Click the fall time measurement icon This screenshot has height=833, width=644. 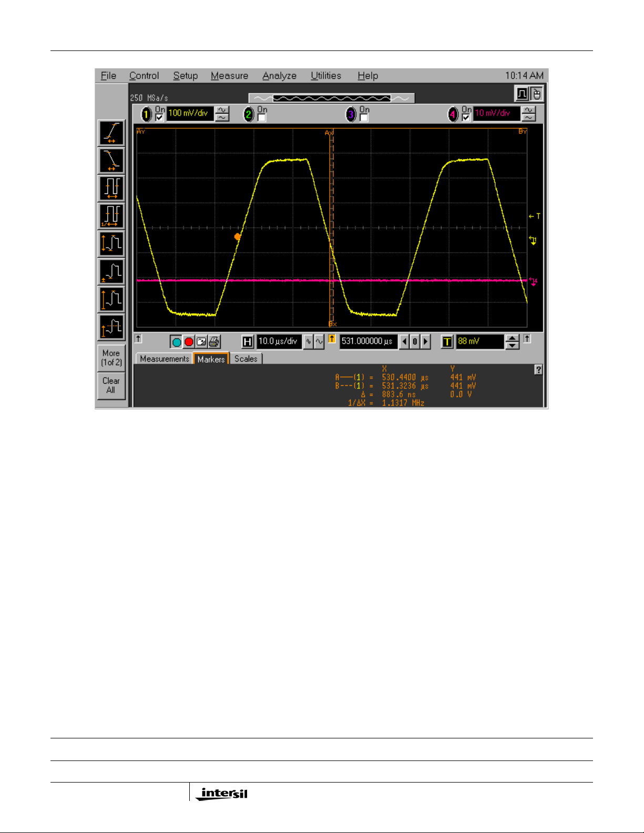(111, 160)
